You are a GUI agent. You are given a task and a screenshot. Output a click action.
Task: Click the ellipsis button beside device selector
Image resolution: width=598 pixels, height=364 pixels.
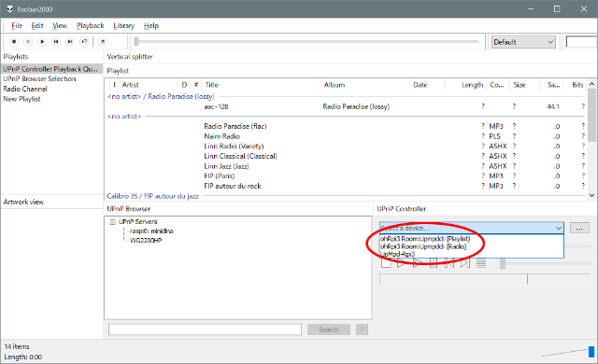click(579, 228)
